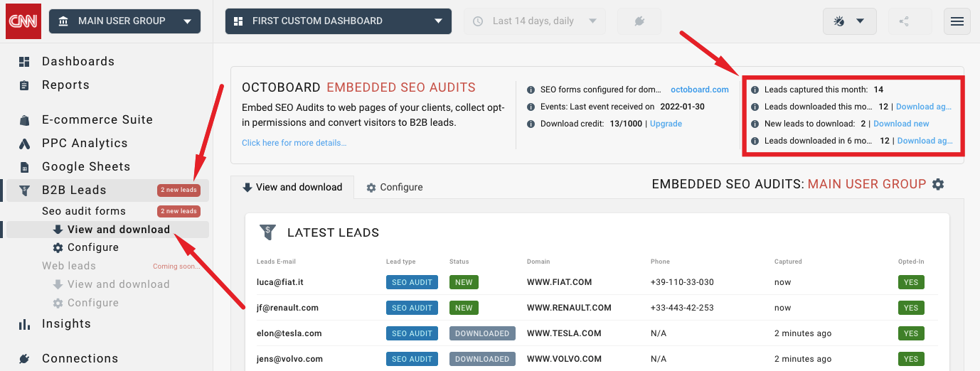
Task: Open the theme switcher dropdown
Action: tap(849, 21)
